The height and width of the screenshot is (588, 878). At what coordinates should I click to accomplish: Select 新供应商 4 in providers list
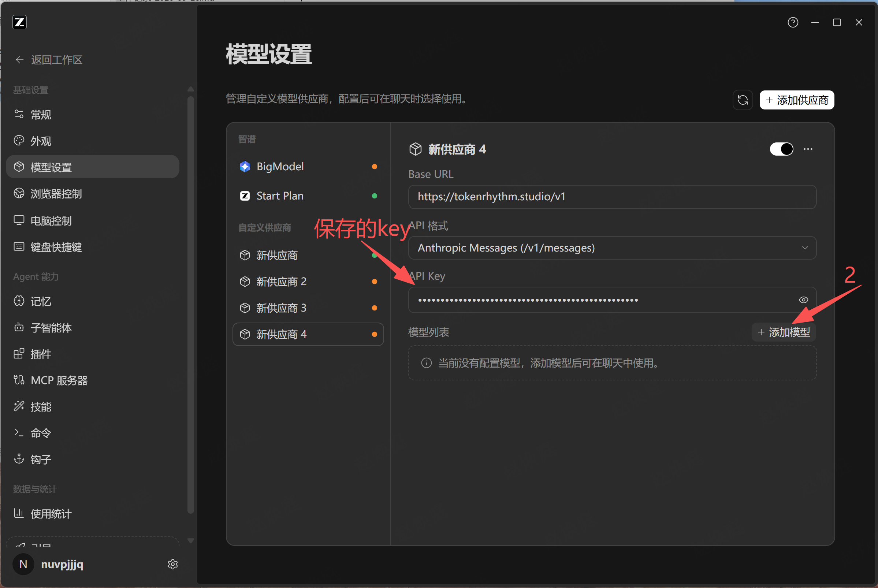pos(308,334)
